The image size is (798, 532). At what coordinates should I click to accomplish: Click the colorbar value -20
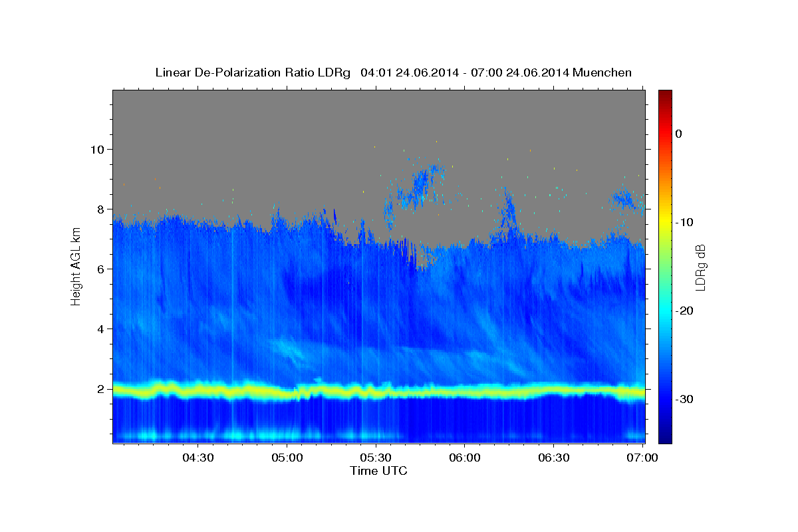click(x=685, y=311)
